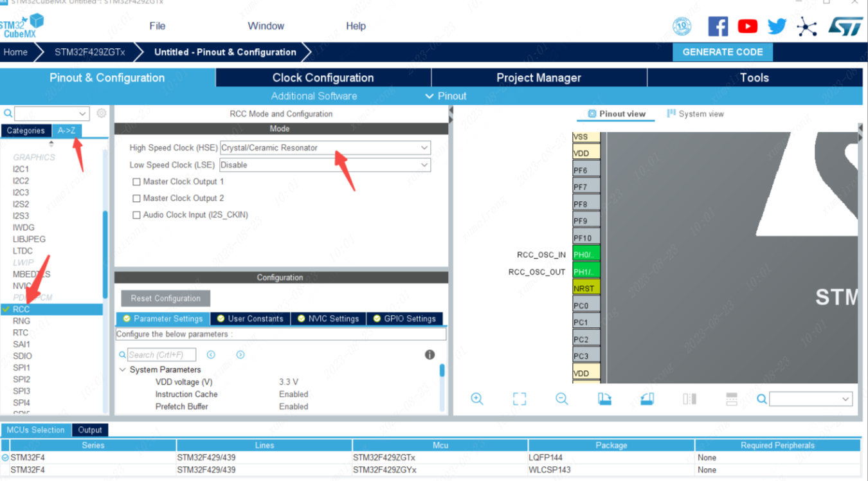868x481 pixels.
Task: Click the Search (Crtl+F) parameter field
Action: (161, 355)
